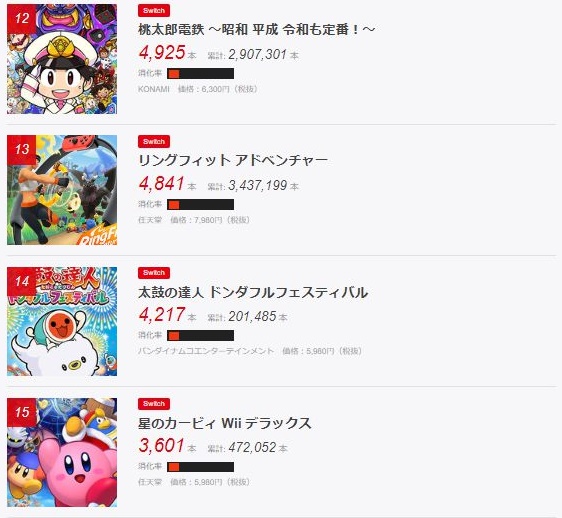Screen dimensions: 562x518
Task: Open 桃太郎電鉄 ～昭和 平成 令和も定番！～ title
Action: click(x=257, y=29)
